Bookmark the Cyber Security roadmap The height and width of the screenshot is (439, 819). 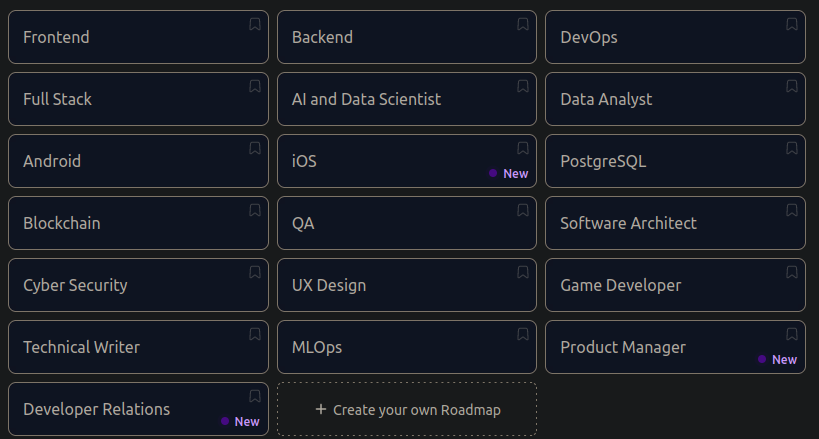255,273
